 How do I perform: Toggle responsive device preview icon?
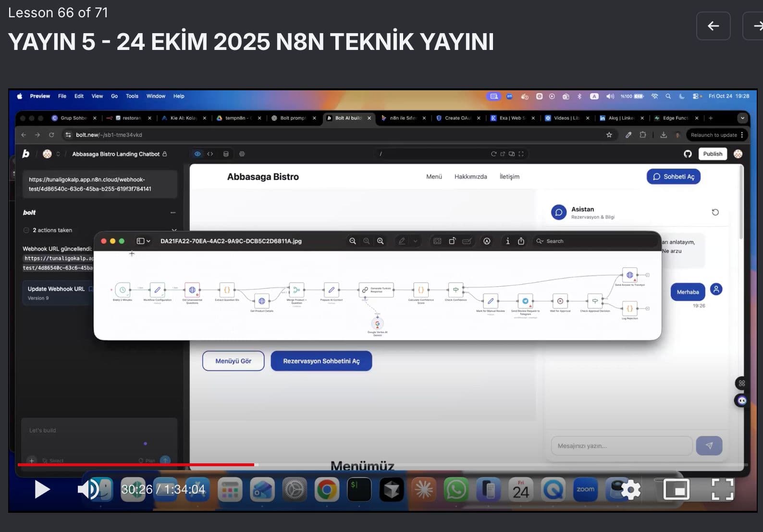[x=512, y=154]
